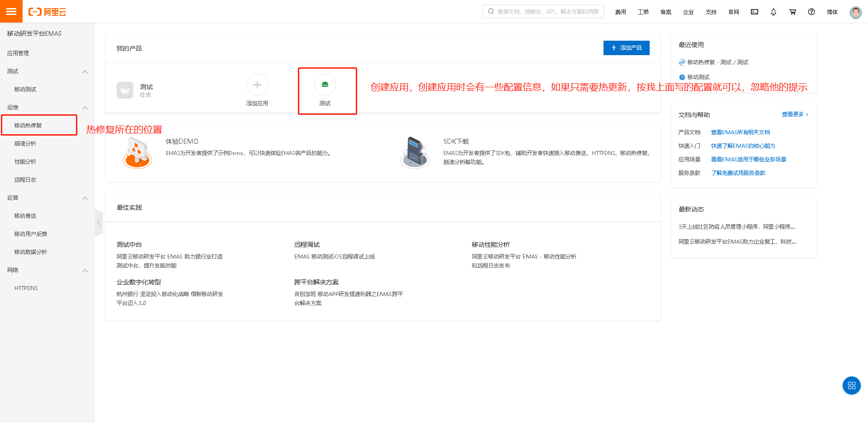This screenshot has height=423, width=868.
Task: Open the 3天上线社区防疫人员管理小程序 news item
Action: (737, 227)
